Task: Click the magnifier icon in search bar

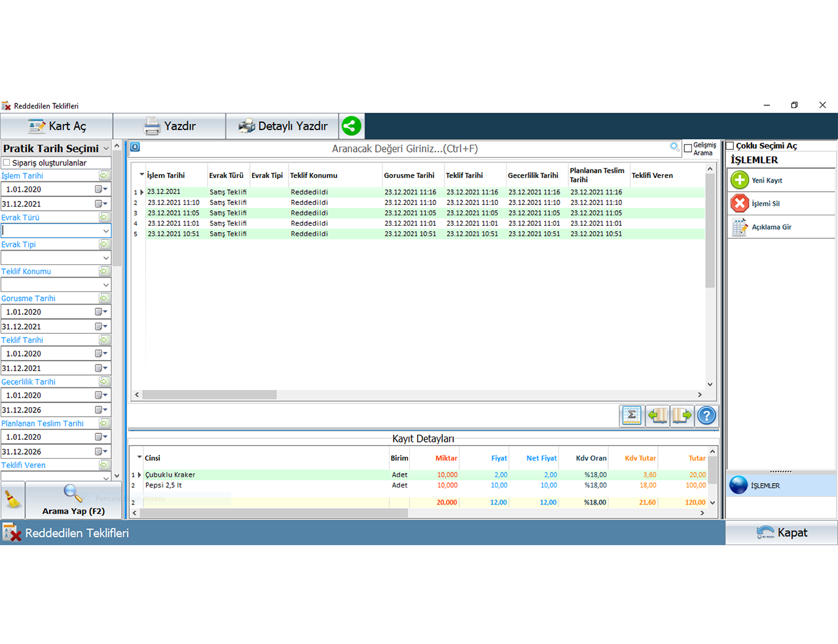Action: [674, 147]
